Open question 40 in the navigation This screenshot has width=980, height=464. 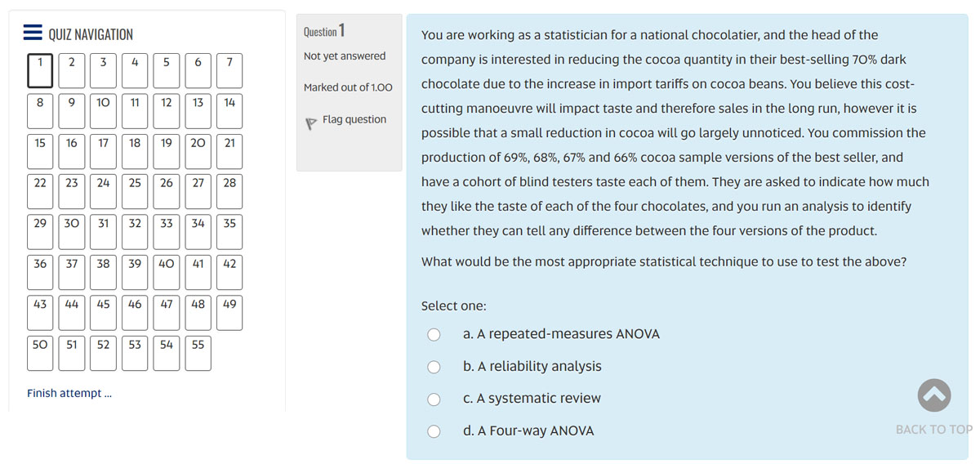[x=166, y=273]
